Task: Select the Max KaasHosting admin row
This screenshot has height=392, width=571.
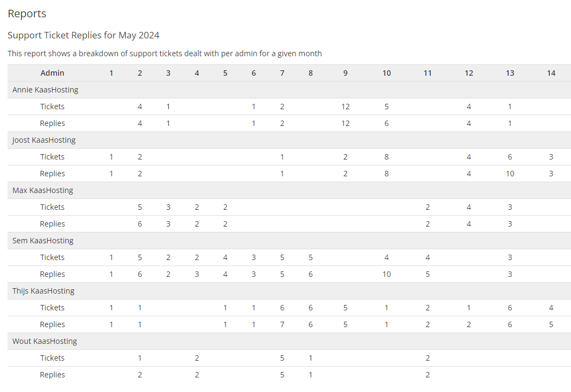Action: tap(43, 190)
